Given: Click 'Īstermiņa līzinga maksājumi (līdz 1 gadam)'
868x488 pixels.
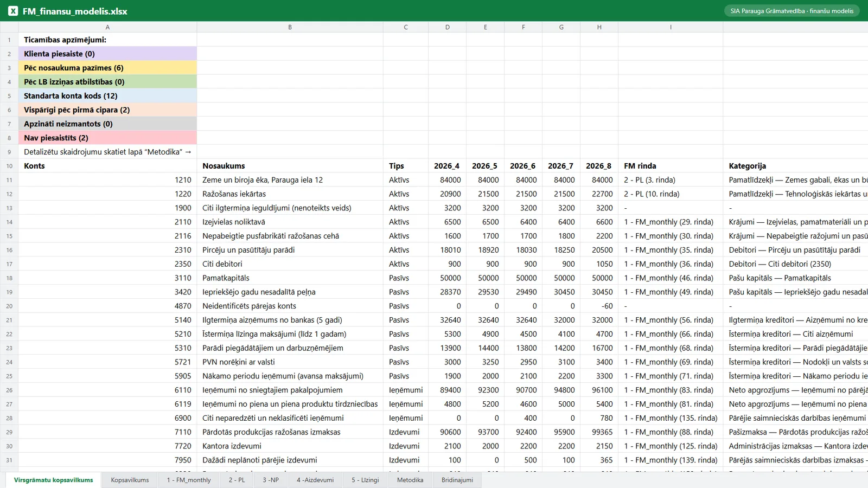Looking at the screenshot, I should 290,334.
